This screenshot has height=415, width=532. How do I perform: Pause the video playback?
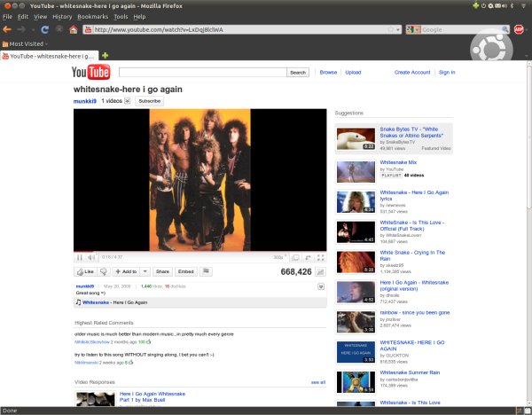click(x=80, y=257)
